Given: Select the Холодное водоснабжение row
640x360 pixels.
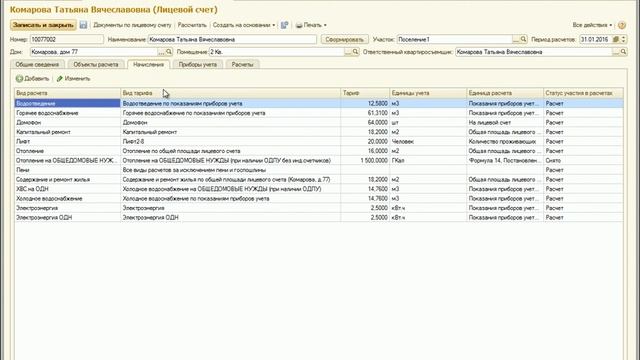Looking at the screenshot, I should pos(319,198).
